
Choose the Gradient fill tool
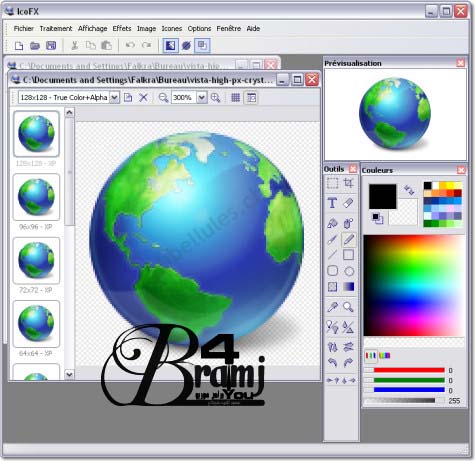click(349, 287)
